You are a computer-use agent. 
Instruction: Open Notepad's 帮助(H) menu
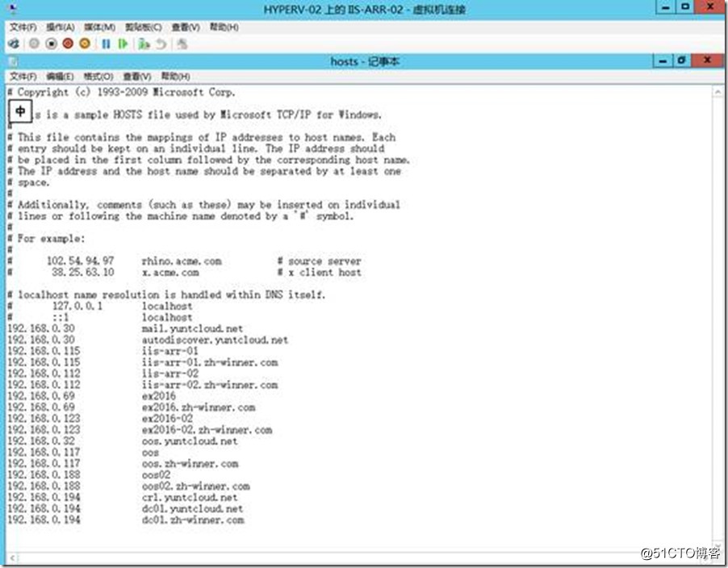[175, 76]
